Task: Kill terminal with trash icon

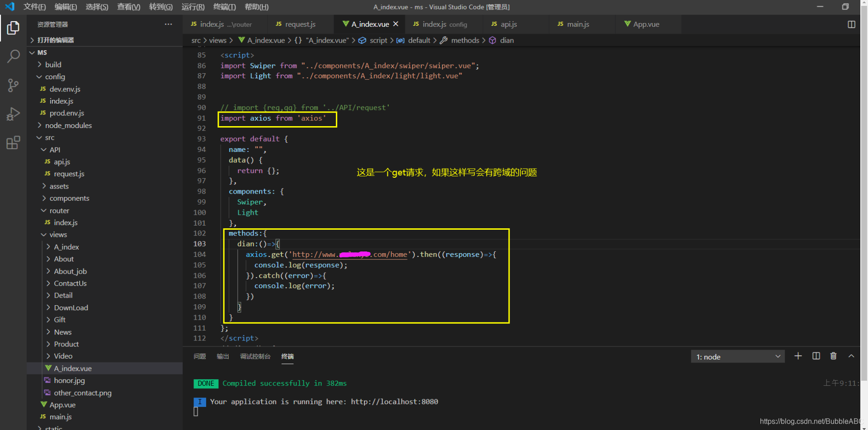Action: point(833,356)
